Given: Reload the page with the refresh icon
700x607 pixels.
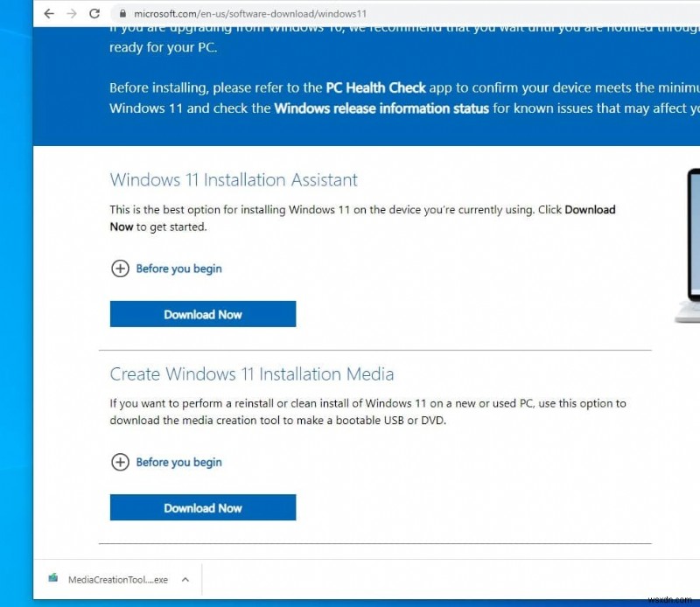Looking at the screenshot, I should point(94,14).
